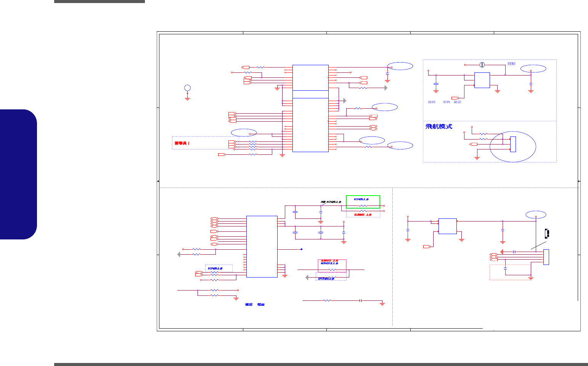The height and width of the screenshot is (366, 588).
Task: Click the red 要等長 ! note
Action: click(182, 143)
